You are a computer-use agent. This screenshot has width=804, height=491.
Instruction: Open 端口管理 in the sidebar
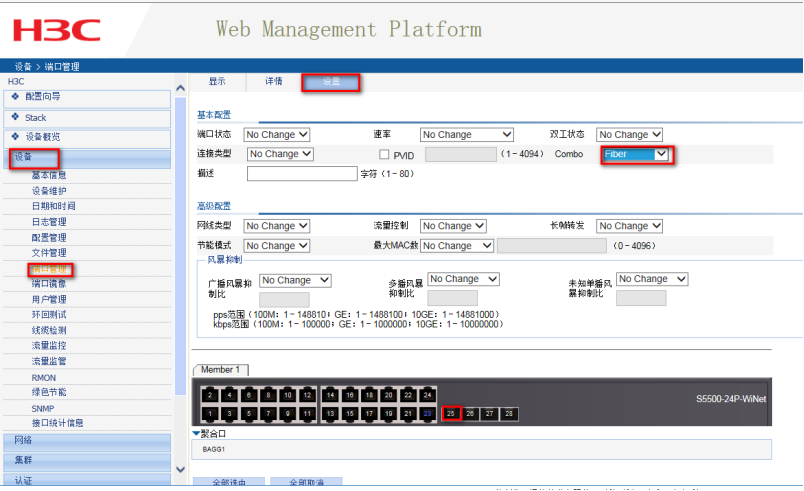pos(50,269)
